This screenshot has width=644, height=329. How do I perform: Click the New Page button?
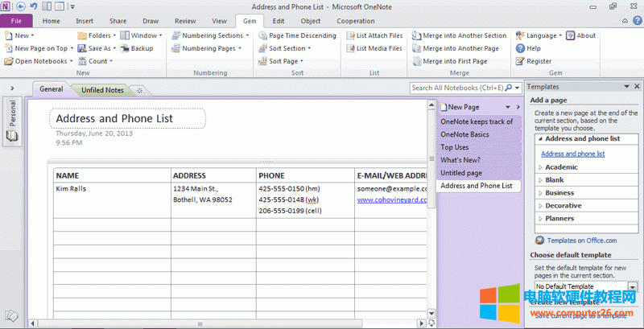tap(463, 106)
